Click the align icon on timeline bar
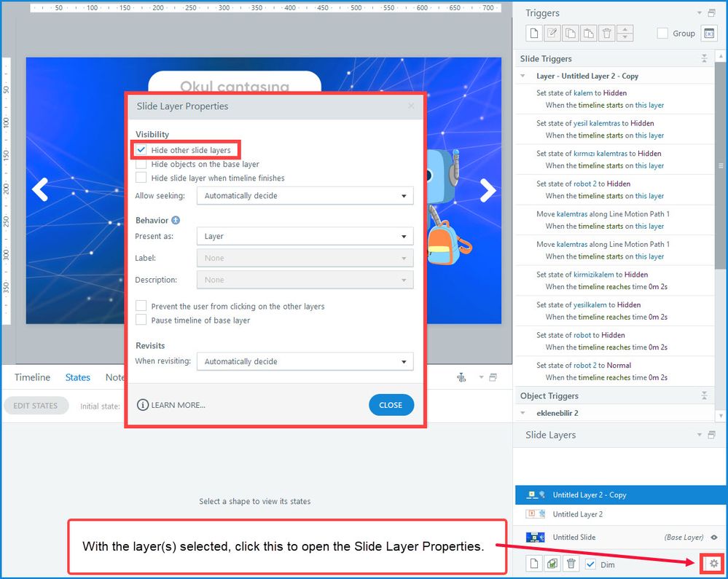 (x=461, y=377)
